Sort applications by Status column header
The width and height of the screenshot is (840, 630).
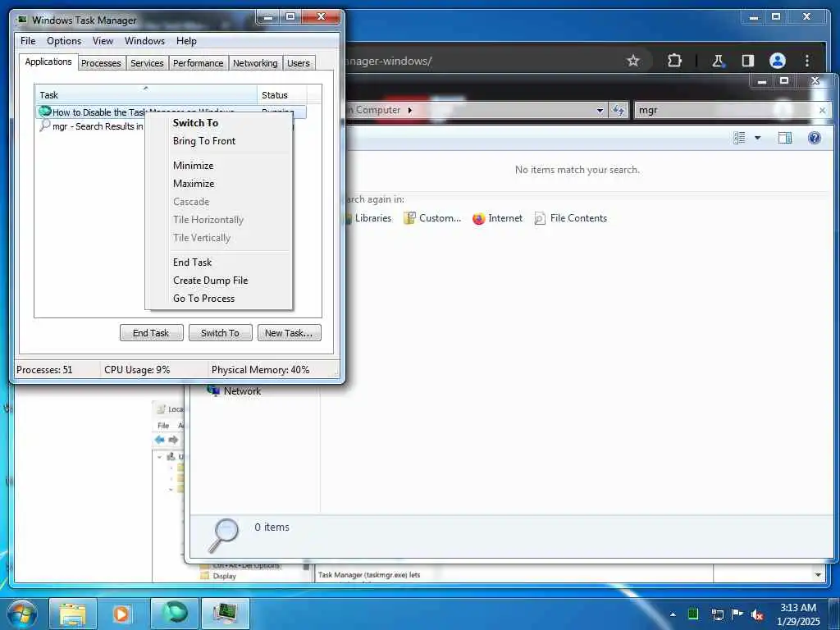[282, 95]
